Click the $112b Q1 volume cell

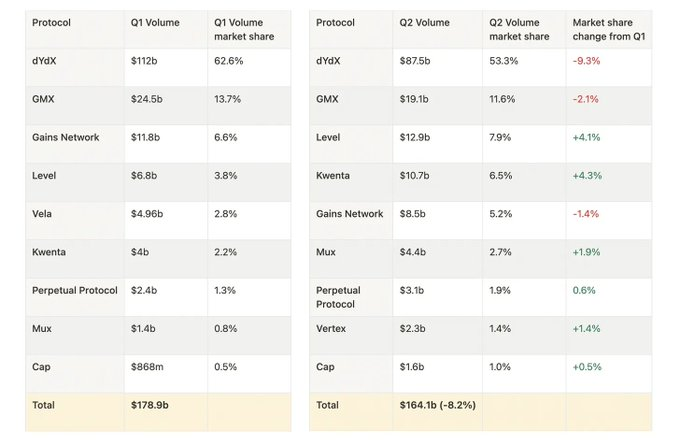click(166, 67)
